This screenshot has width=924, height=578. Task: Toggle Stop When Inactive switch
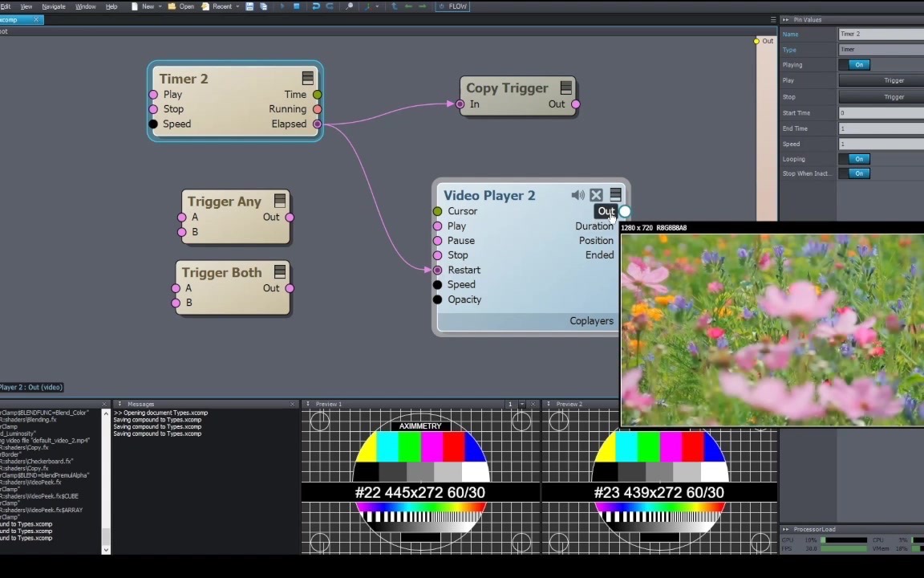tap(858, 173)
